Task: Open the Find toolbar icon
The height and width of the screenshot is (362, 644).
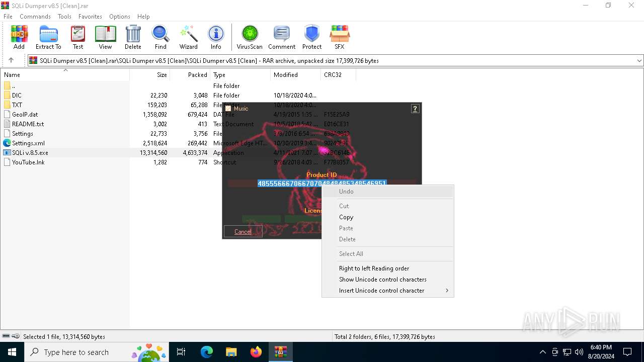Action: click(160, 38)
